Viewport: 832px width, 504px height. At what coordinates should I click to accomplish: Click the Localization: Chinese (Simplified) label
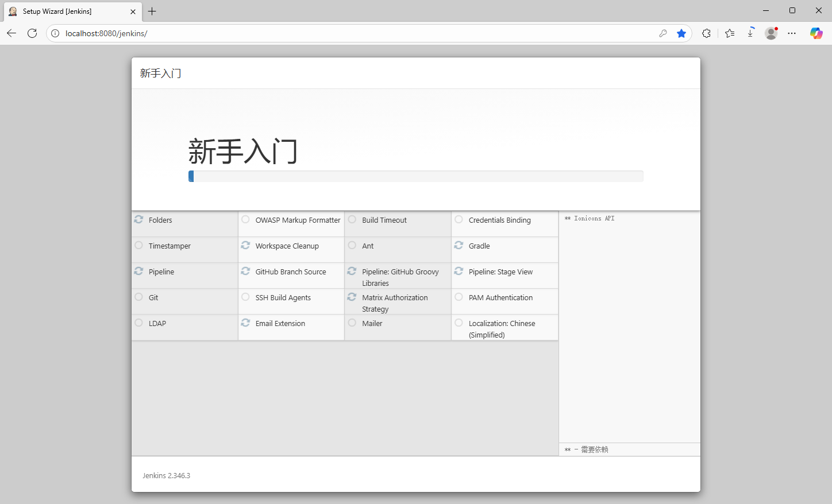(x=502, y=329)
